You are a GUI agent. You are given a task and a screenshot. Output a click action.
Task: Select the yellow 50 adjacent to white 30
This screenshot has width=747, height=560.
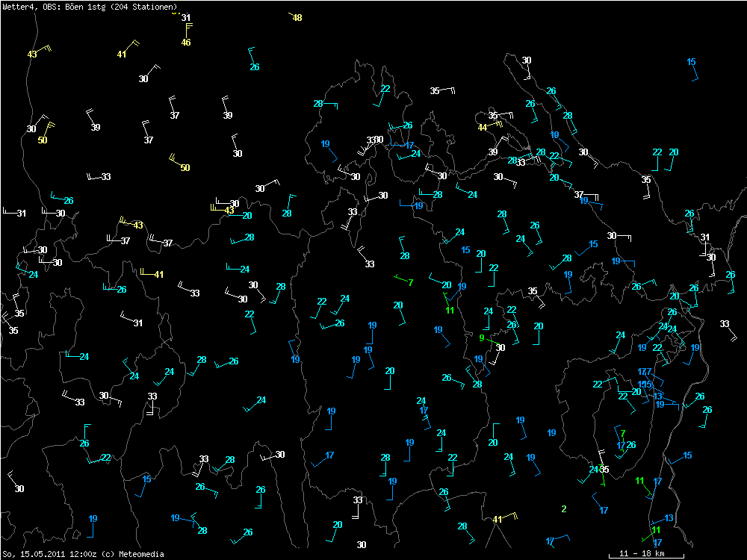click(x=43, y=140)
